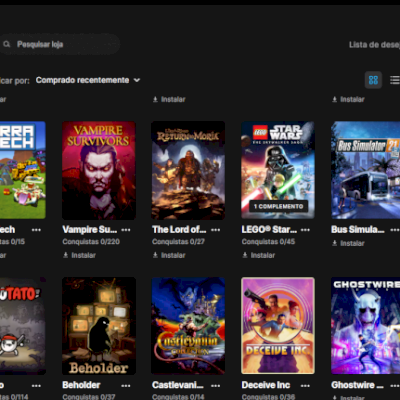Open more options for Beholder
Viewport: 400px width, 400px height.
(126, 385)
